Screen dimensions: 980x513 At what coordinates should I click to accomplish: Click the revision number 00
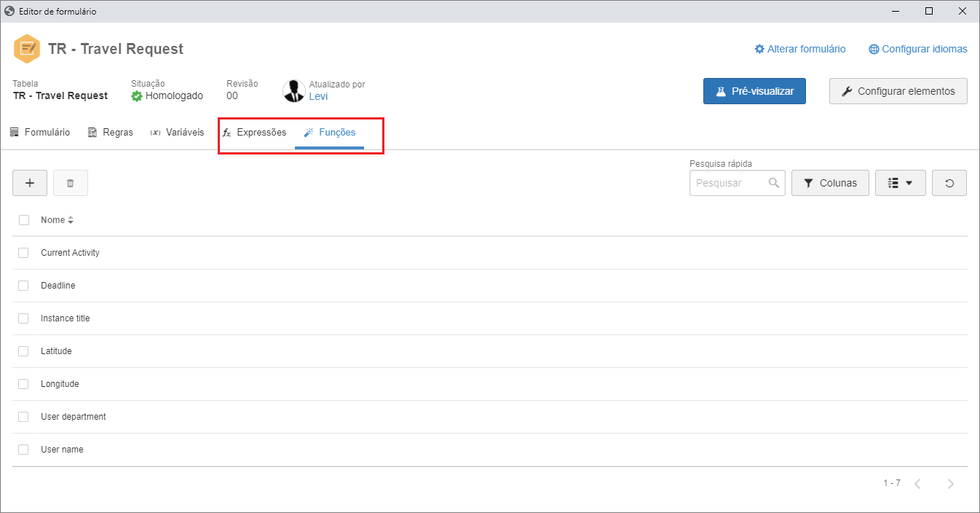click(x=232, y=95)
